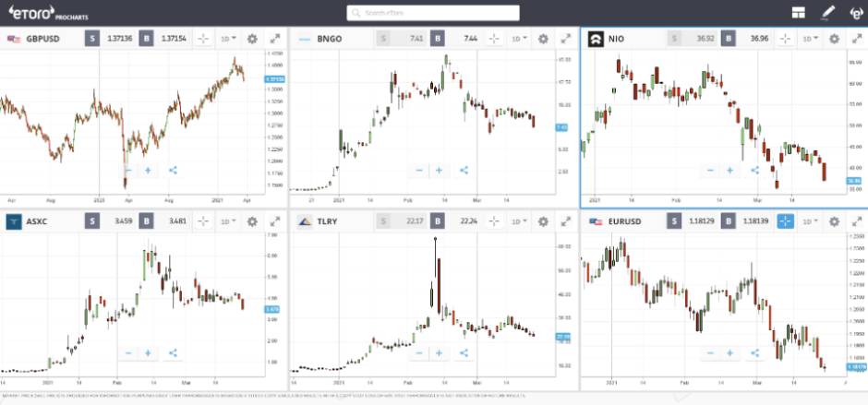Screen dimensions: 868x405
Task: Click the Buy button on ASXC chart
Action: click(x=146, y=221)
